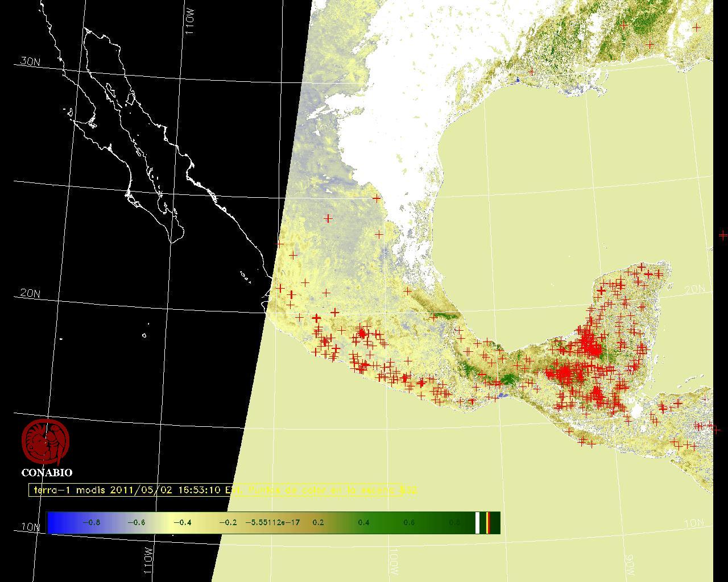728x582 pixels.
Task: Click the 10N latitude label left of the legend
Action: (31, 527)
